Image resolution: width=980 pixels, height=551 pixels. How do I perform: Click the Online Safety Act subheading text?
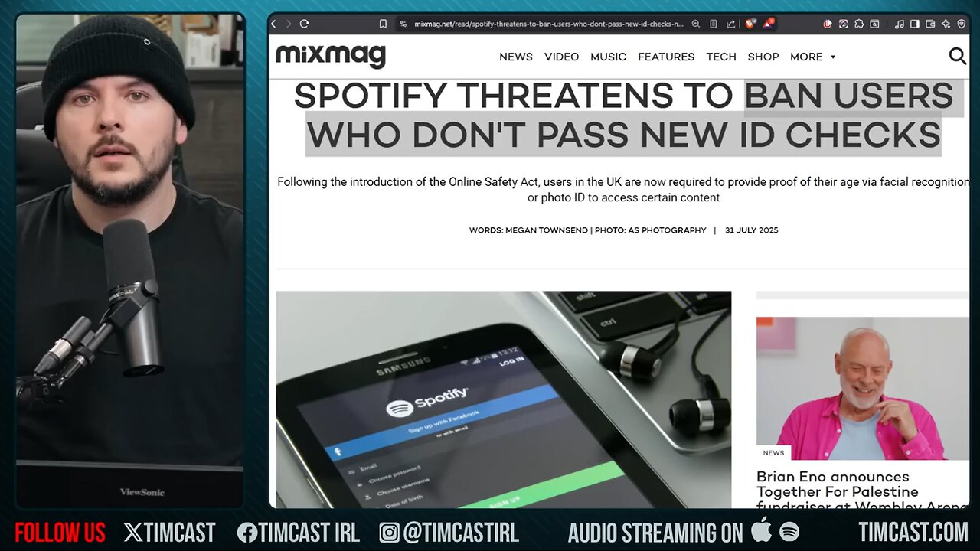pyautogui.click(x=623, y=189)
